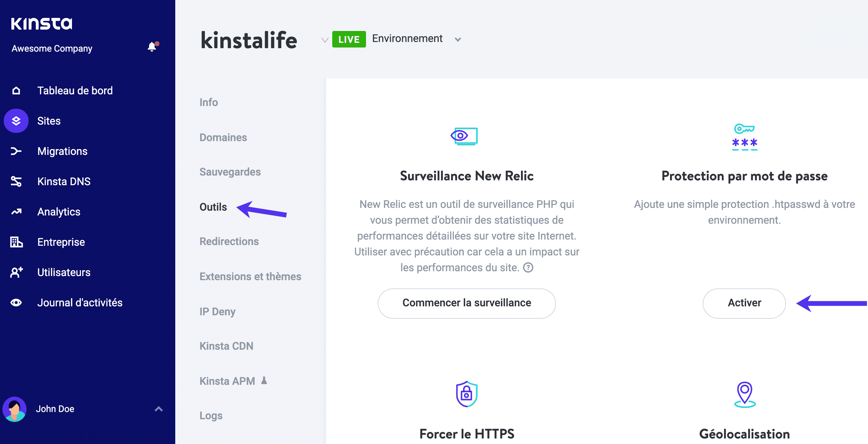Start New Relic monitoring surveillance
The height and width of the screenshot is (444, 868).
(466, 302)
